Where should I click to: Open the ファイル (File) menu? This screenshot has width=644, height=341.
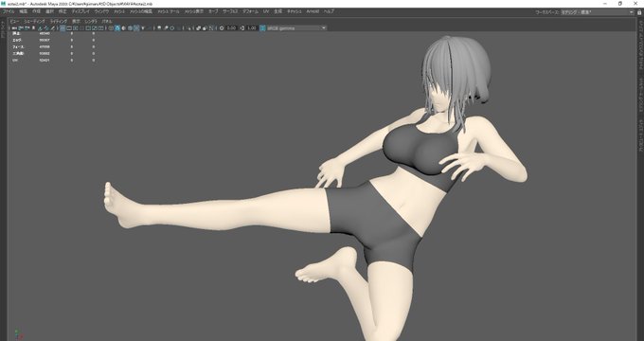coord(9,11)
